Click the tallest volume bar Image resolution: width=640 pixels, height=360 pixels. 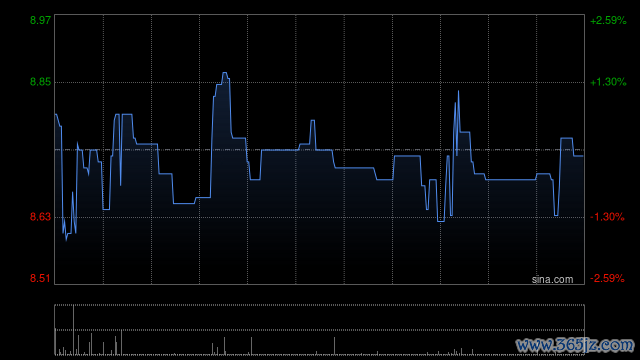(x=73, y=330)
